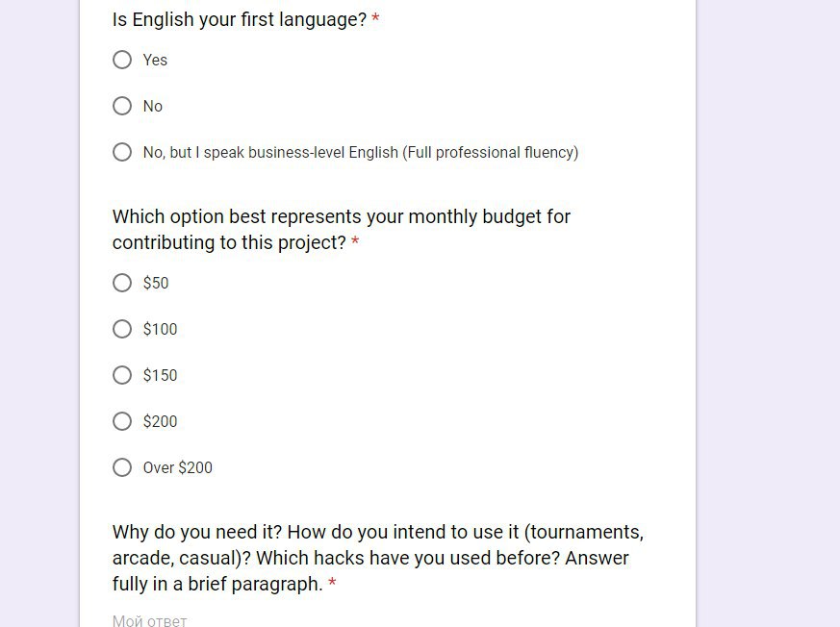Viewport: 840px width, 627px height.
Task: Pick the $50 monthly budget radio
Action: pyautogui.click(x=122, y=283)
